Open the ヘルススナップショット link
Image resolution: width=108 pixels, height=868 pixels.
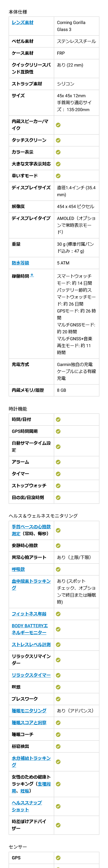click(27, 806)
